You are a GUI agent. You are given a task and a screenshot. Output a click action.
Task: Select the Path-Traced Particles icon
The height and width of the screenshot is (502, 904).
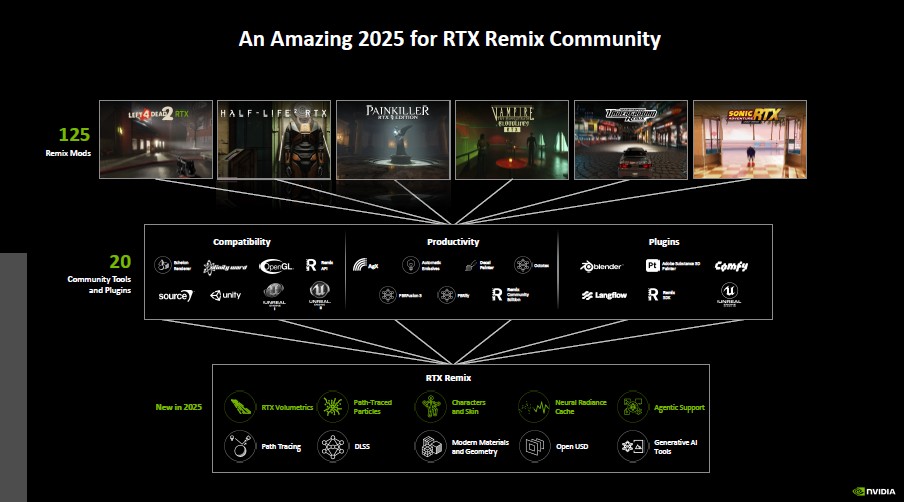click(x=333, y=407)
